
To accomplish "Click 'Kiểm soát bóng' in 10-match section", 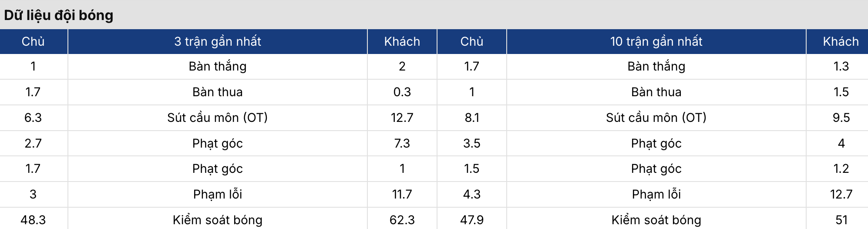I will coord(656,220).
